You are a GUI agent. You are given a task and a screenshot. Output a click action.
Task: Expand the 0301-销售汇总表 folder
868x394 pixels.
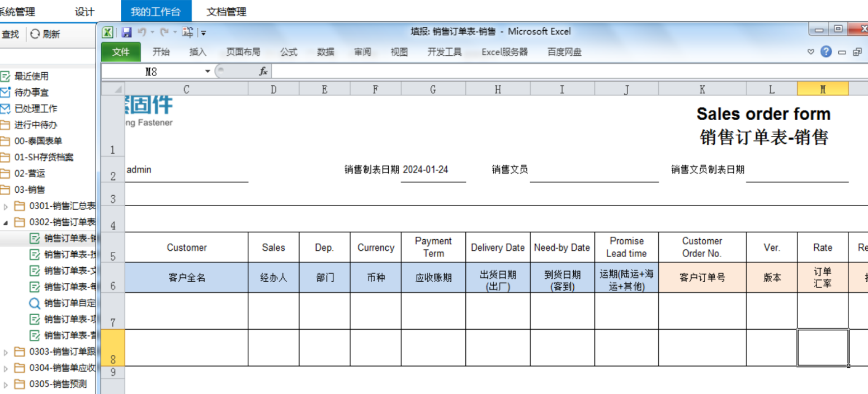tap(6, 206)
